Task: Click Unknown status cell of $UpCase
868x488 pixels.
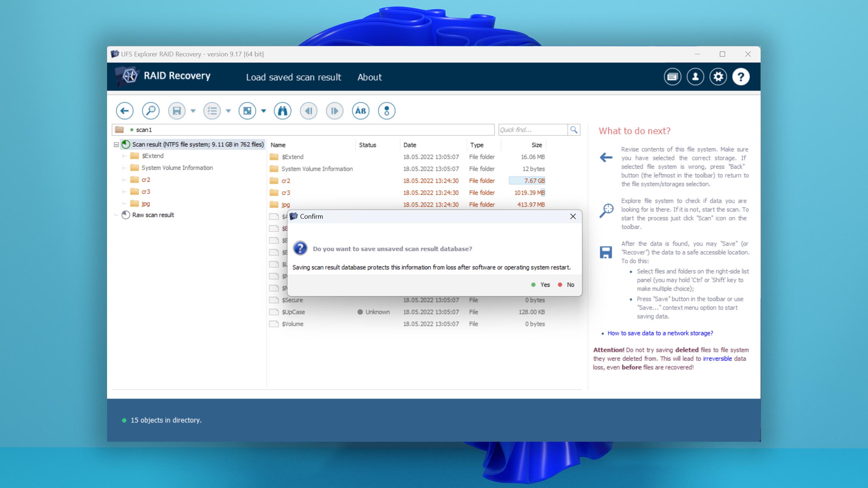Action: (x=373, y=312)
